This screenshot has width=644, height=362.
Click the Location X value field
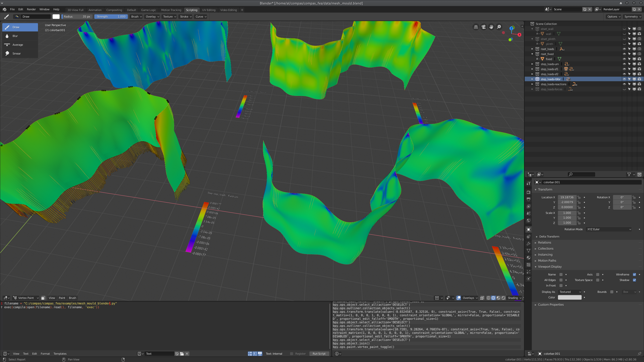[x=567, y=197]
